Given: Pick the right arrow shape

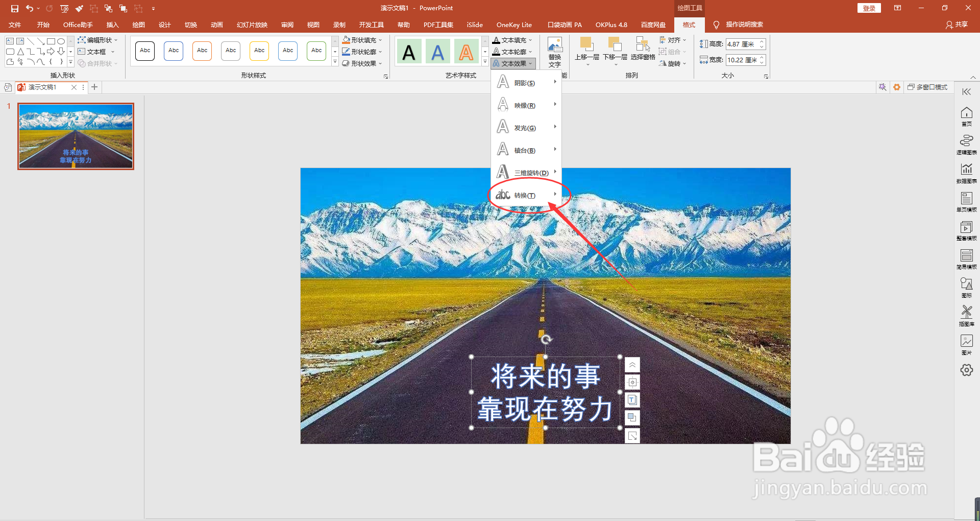Looking at the screenshot, I should [51, 52].
